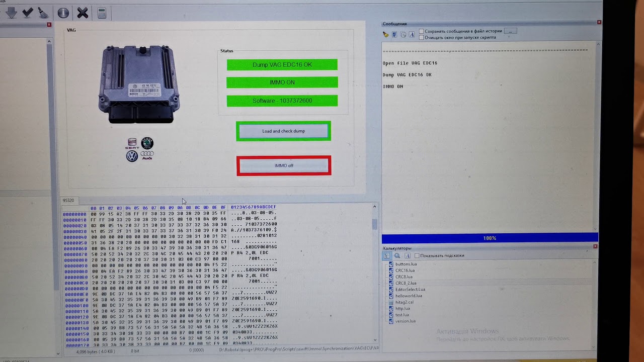Click the checkmark toolbar icon
This screenshot has height=362, width=644.
point(28,13)
